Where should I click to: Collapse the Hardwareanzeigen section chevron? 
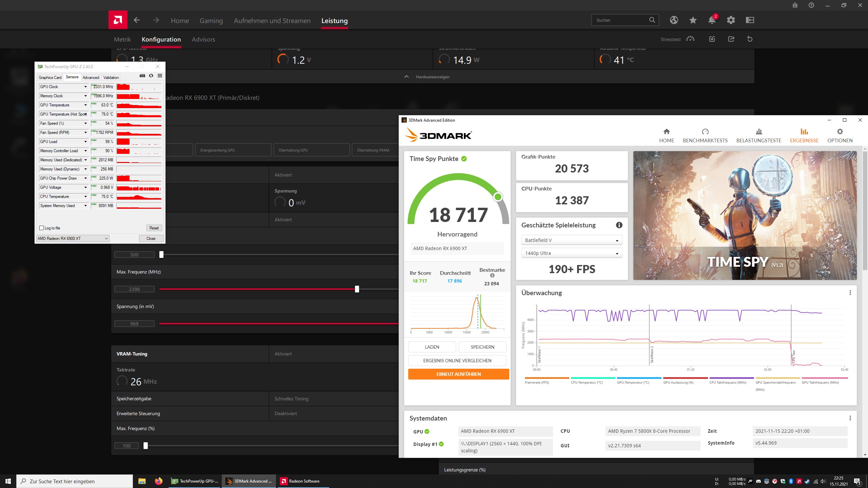tap(407, 77)
